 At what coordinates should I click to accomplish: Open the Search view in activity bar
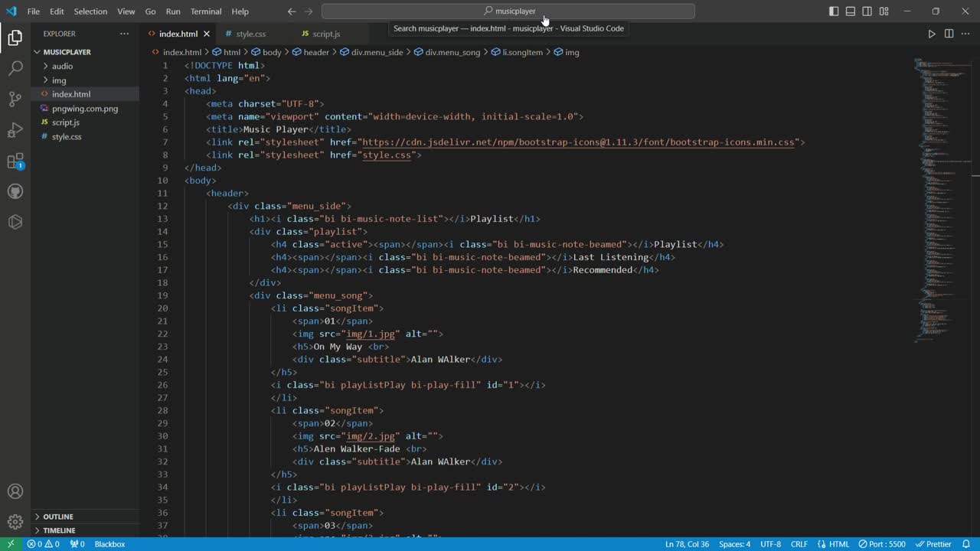click(x=15, y=69)
